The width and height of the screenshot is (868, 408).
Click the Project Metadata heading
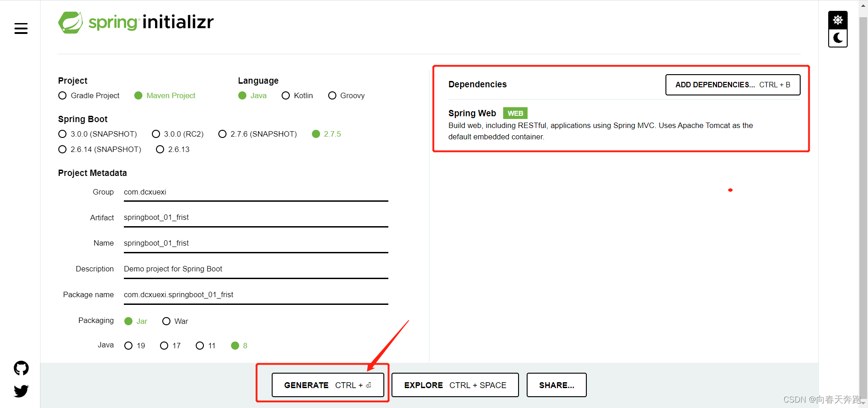[x=92, y=173]
